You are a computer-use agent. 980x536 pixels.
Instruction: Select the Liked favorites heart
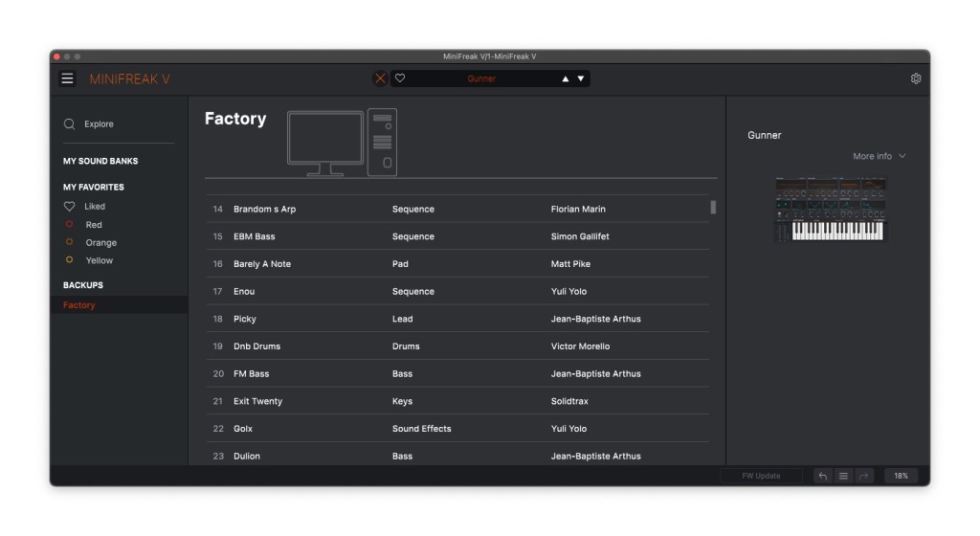pyautogui.click(x=69, y=207)
